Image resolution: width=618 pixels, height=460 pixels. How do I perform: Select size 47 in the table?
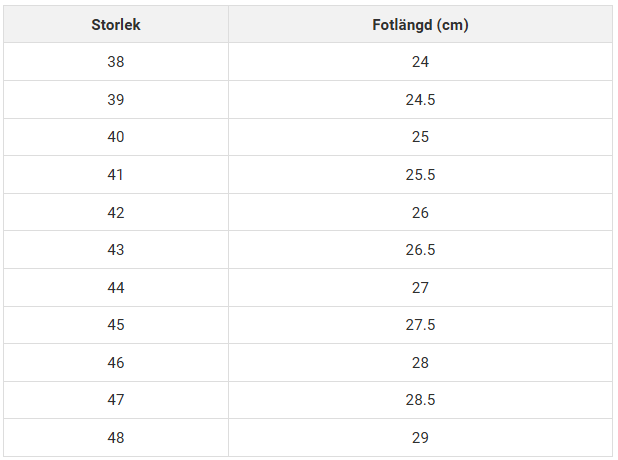click(116, 400)
